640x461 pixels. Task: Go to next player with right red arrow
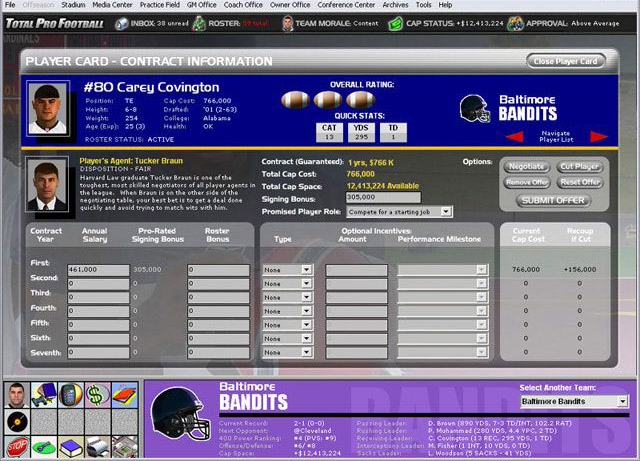pos(598,136)
